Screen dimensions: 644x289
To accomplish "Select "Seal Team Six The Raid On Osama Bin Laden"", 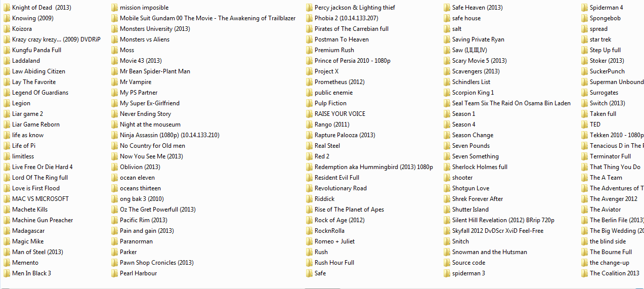I will (x=511, y=103).
